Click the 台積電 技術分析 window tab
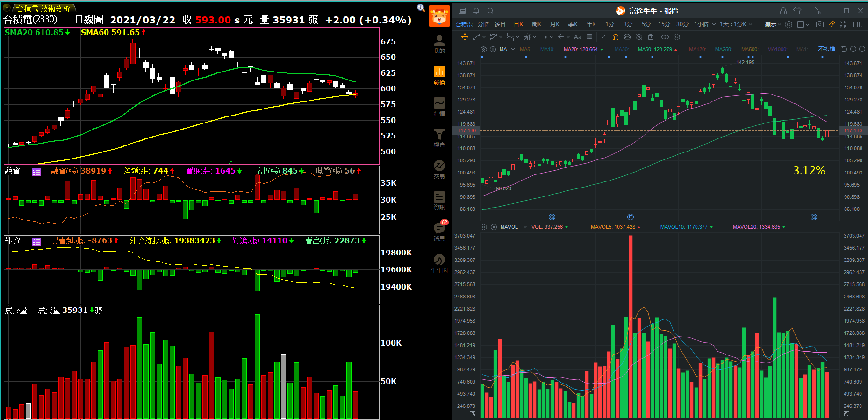The image size is (868, 420). tap(43, 8)
